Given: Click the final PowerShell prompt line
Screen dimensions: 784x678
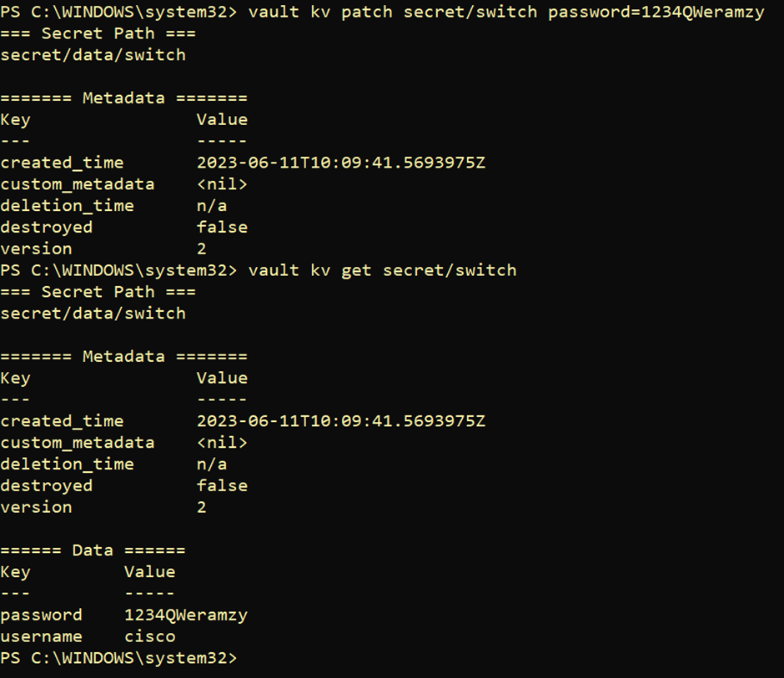Looking at the screenshot, I should [x=118, y=658].
